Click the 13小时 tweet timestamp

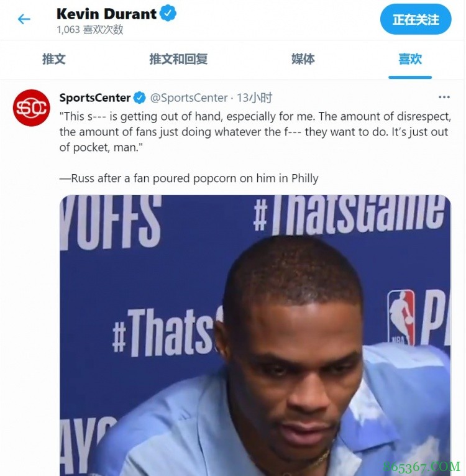click(x=254, y=98)
